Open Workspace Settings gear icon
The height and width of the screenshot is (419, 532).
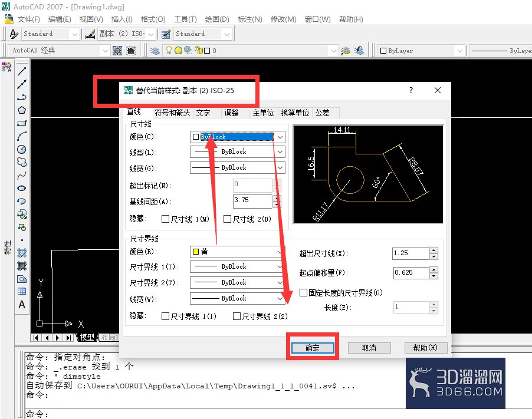coord(117,51)
